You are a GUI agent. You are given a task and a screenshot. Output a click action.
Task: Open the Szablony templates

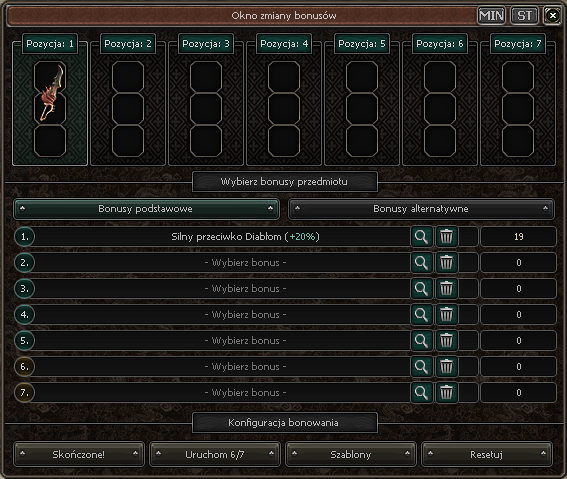(x=351, y=454)
